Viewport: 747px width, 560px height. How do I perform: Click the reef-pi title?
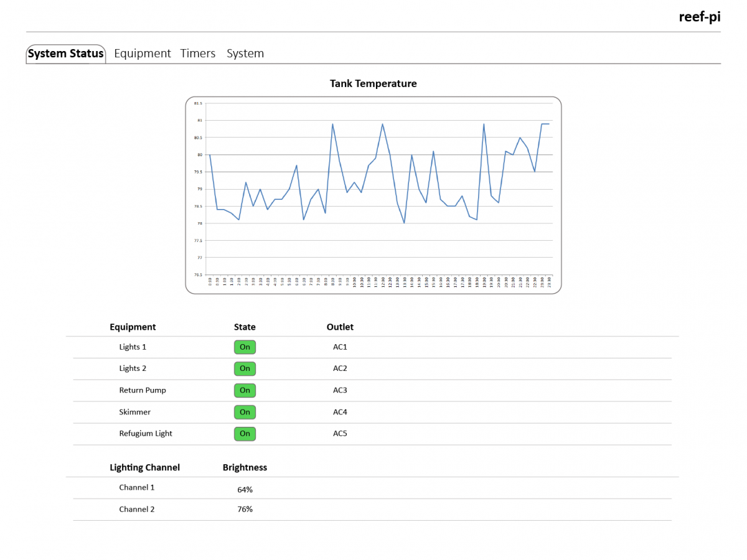[x=700, y=17]
